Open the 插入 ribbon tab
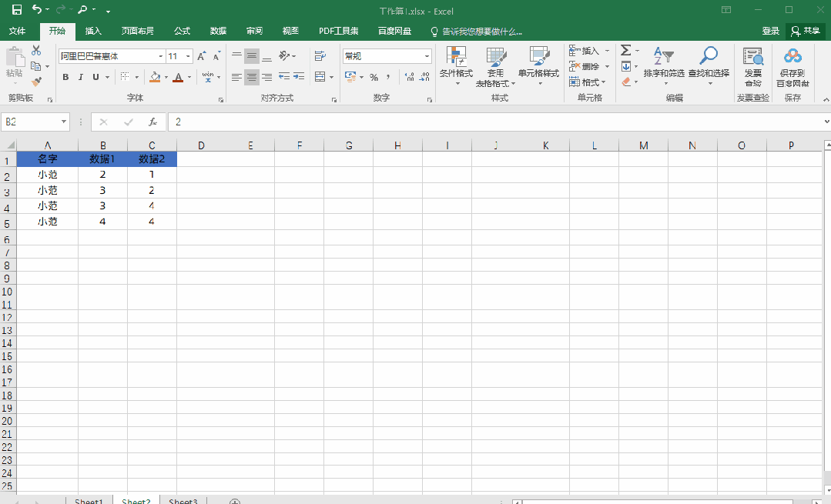Image resolution: width=831 pixels, height=504 pixels. [x=93, y=31]
